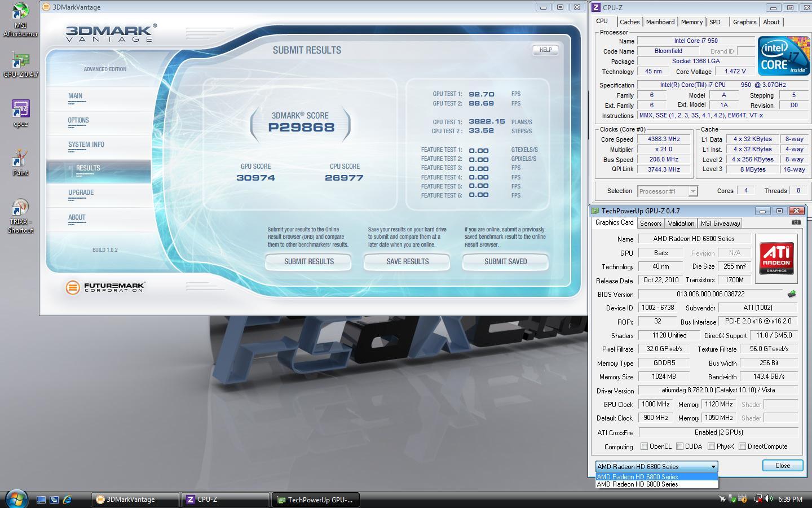Screen dimensions: 812x508
Task: Open SYSTEM INFO in 3DMark sidebar
Action: click(x=86, y=144)
